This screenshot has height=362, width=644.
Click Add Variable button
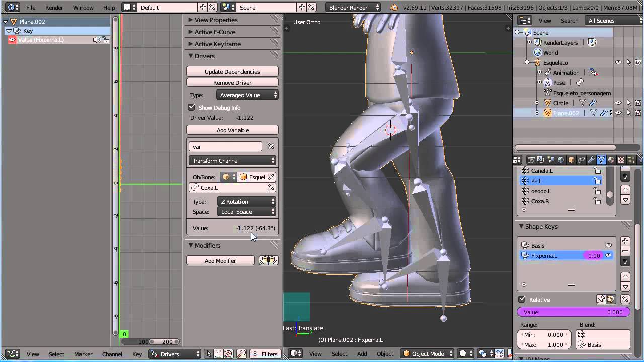(x=232, y=130)
